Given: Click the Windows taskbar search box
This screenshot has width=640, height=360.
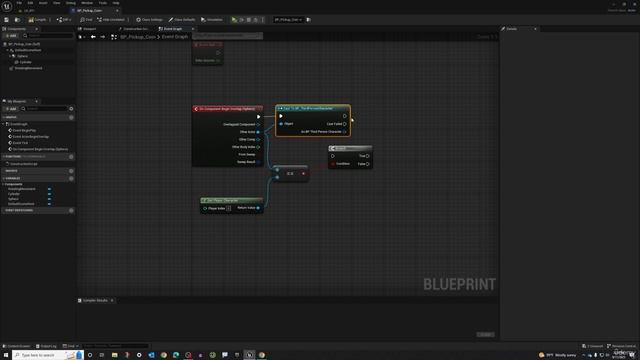Looking at the screenshot, I should click(x=48, y=355).
